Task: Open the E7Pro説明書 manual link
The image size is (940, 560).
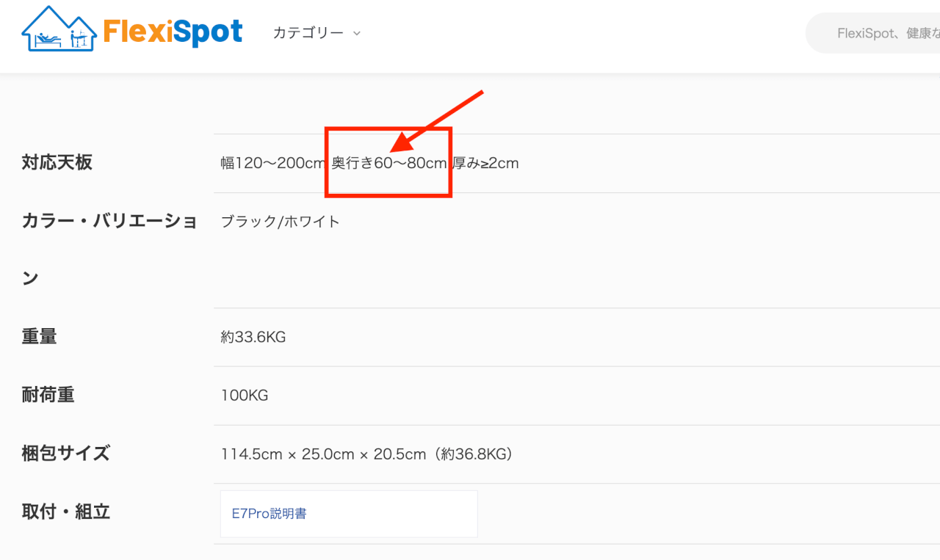Action: coord(270,514)
